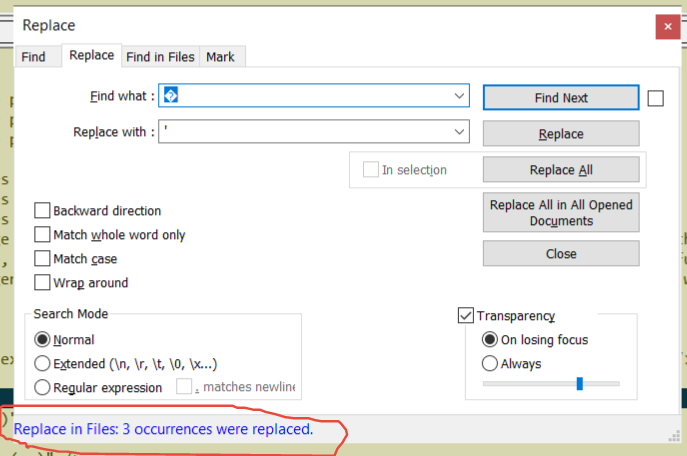Enable Wrap around option
Viewport: 687px width, 456px height.
[42, 283]
